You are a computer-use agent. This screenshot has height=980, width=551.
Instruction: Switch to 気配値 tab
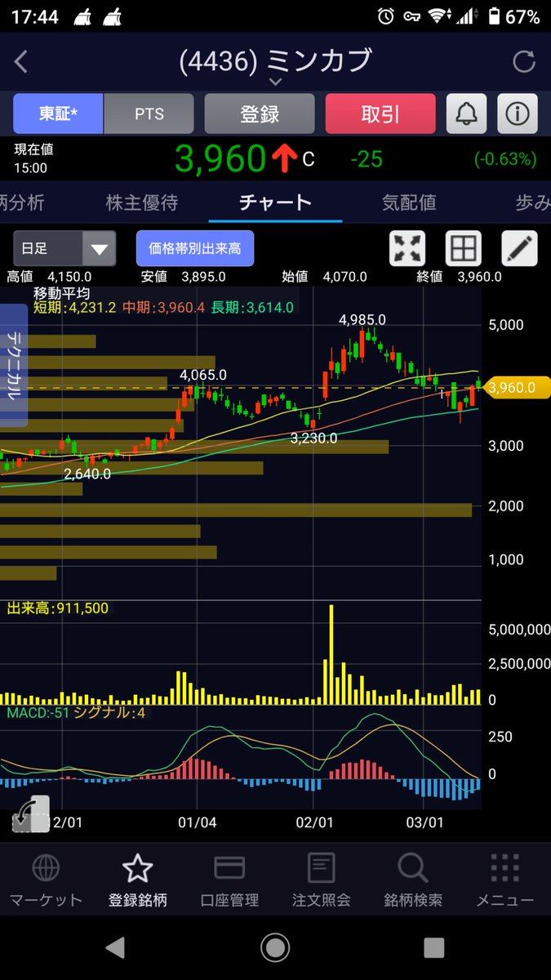pos(409,203)
